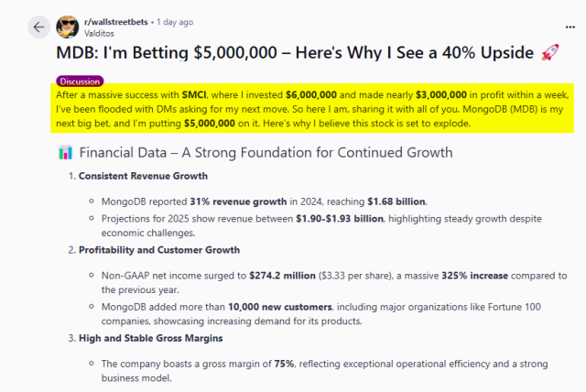Click the bar chart emoji by Financial Data
586x392 pixels.
[x=64, y=152]
